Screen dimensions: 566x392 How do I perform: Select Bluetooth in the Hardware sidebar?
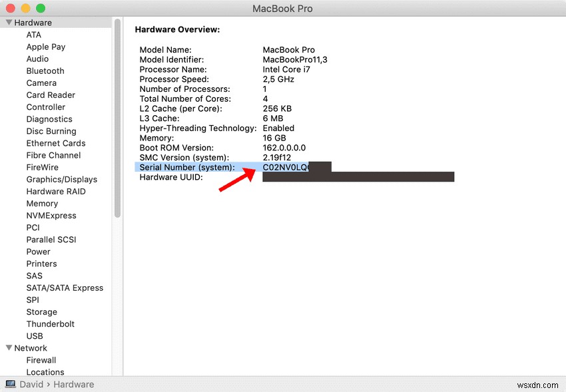[x=45, y=71]
